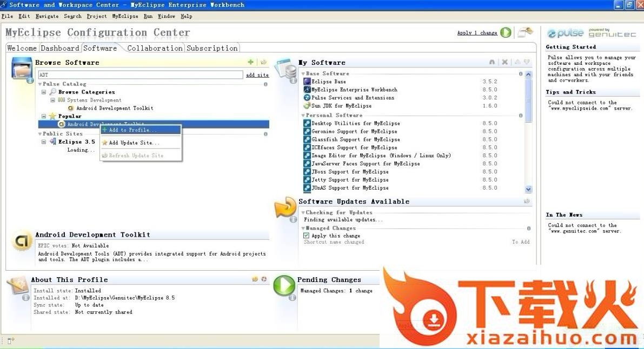644x349 pixels.
Task: Switch to the Welcome tab
Action: pos(22,48)
